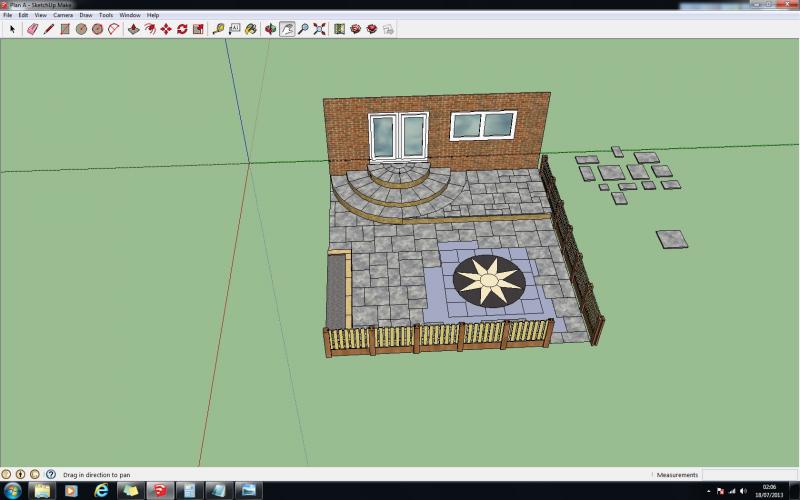
Task: Choose the Eraser tool
Action: [32, 29]
